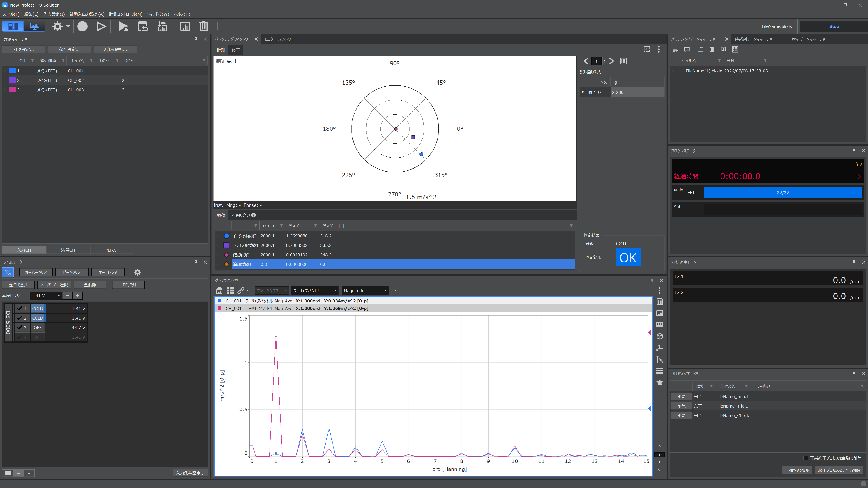Open the settings gear dropdown arrow in toolbar
This screenshot has height=488, width=868.
[68, 26]
